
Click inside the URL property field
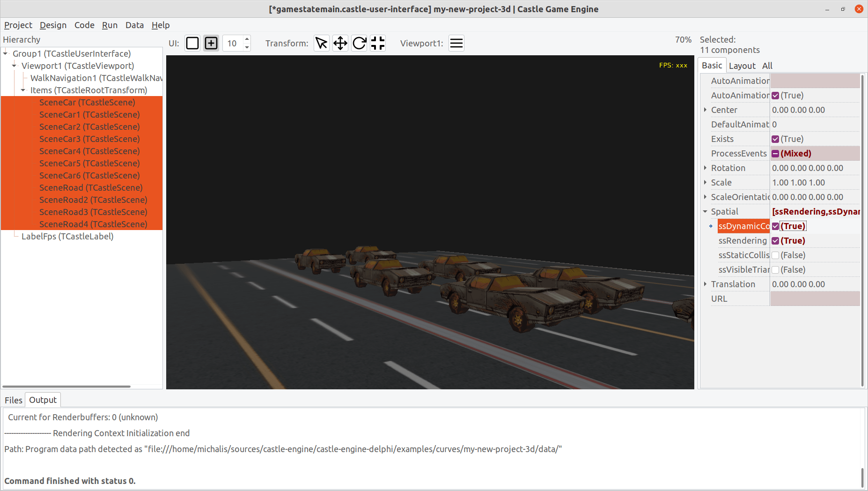tap(815, 298)
